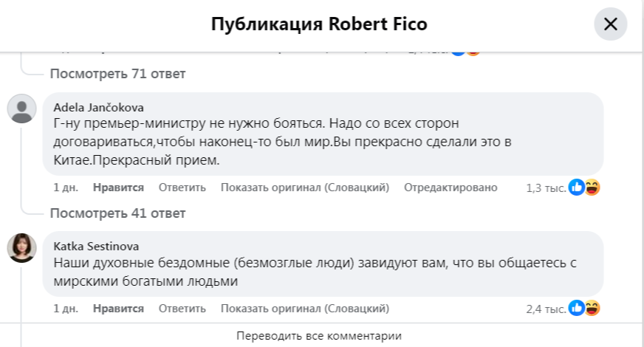Like Adela Jančokova's comment via Нравится

pyautogui.click(x=118, y=188)
